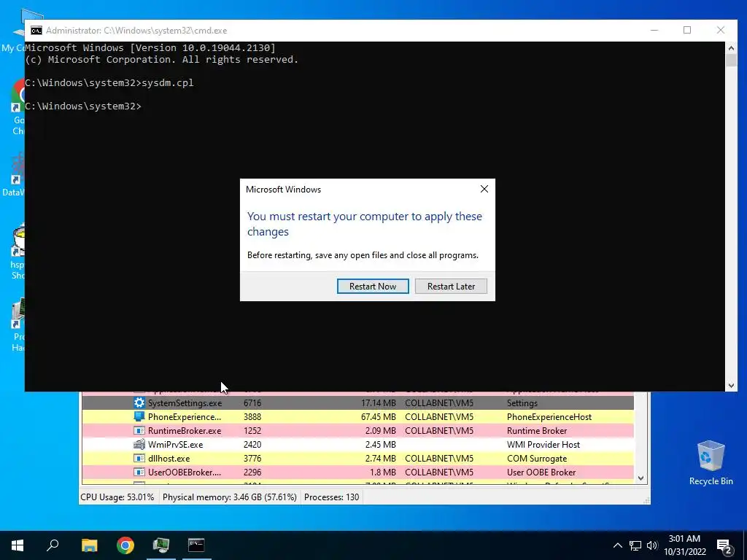Click the dllhost.exe process icon
747x560 pixels.
point(139,458)
